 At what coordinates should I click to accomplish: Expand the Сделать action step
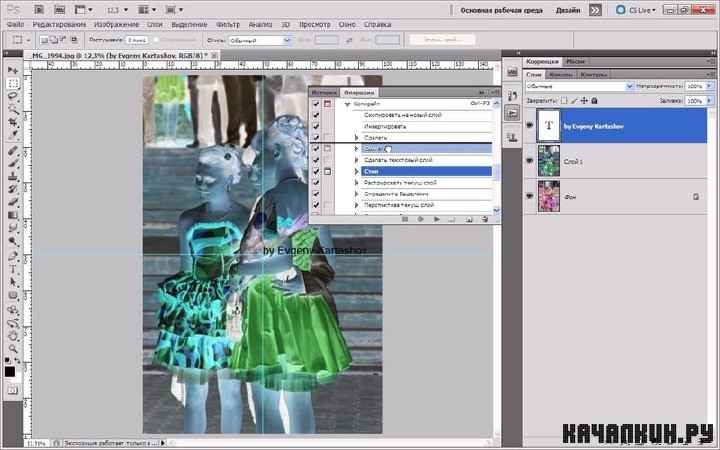click(356, 138)
